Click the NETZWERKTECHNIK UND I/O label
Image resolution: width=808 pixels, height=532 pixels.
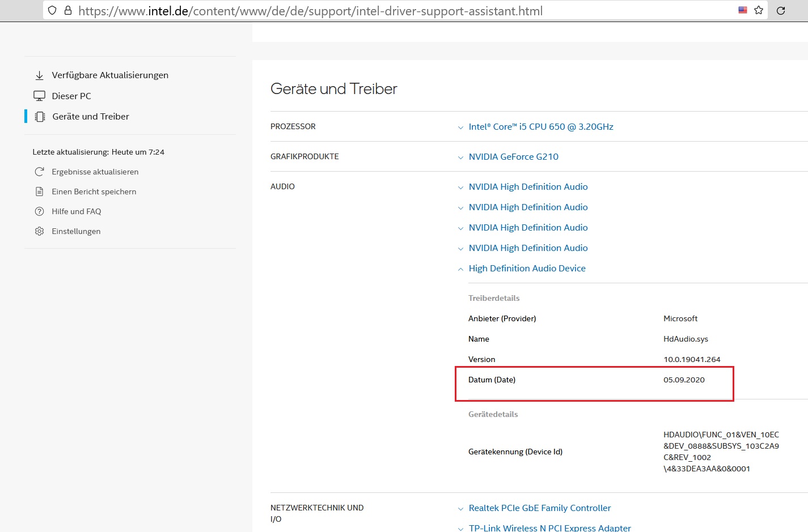click(x=317, y=513)
